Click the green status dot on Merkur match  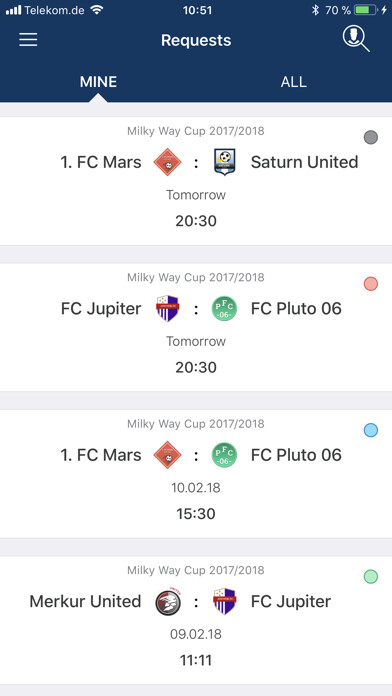point(371,577)
